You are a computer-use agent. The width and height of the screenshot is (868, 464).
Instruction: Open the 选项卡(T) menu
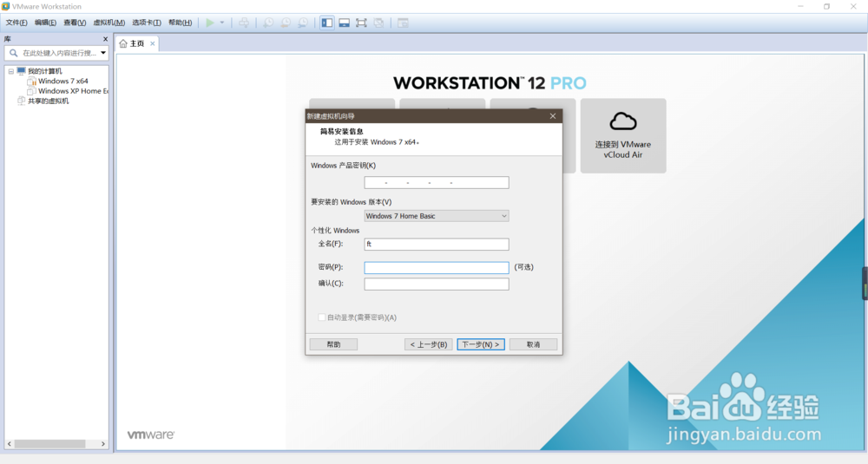pyautogui.click(x=147, y=23)
